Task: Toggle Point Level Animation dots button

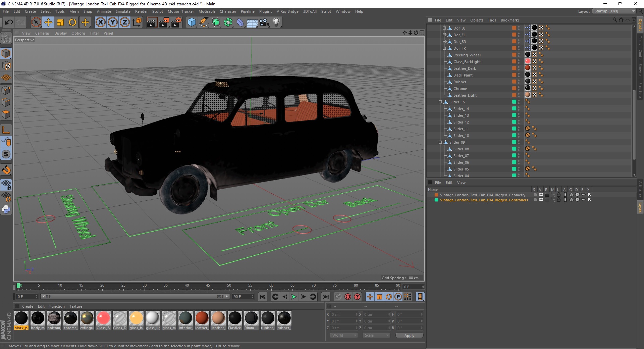Action: [x=408, y=297]
